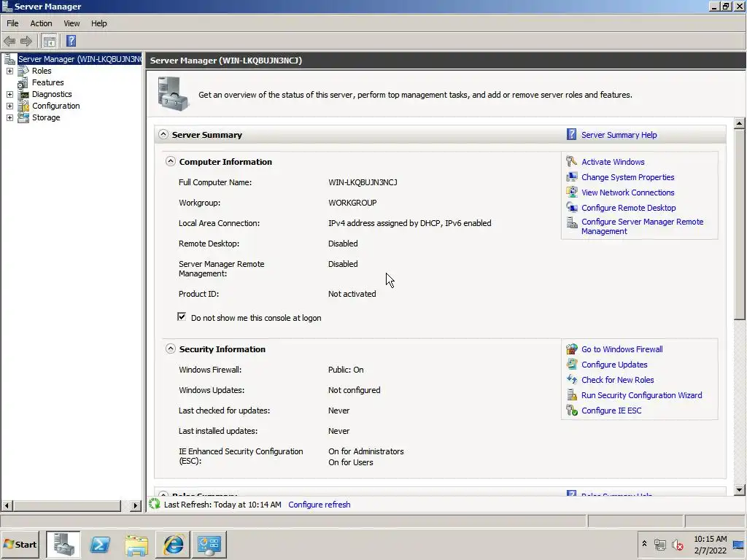Image resolution: width=747 pixels, height=560 pixels.
Task: Collapse the Security Information section
Action: [171, 349]
